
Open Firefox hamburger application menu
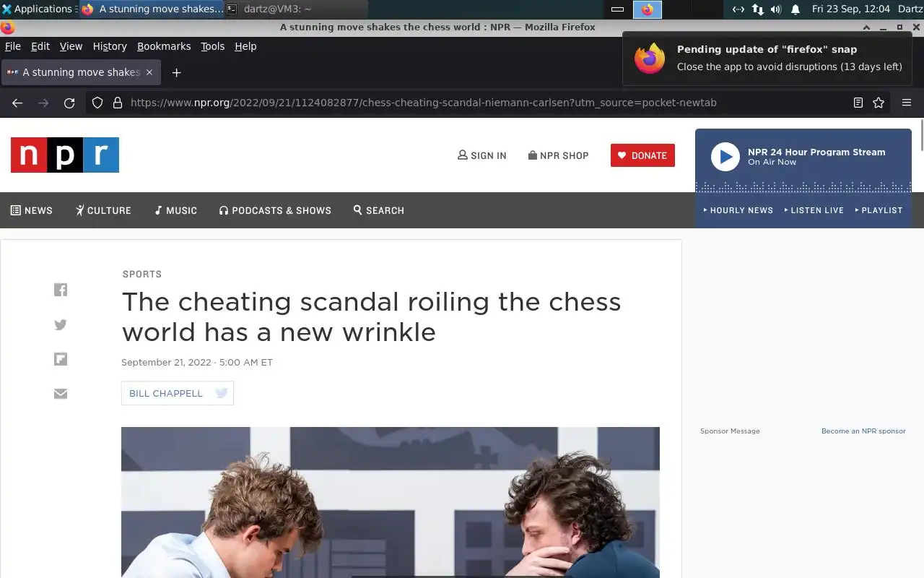907,103
